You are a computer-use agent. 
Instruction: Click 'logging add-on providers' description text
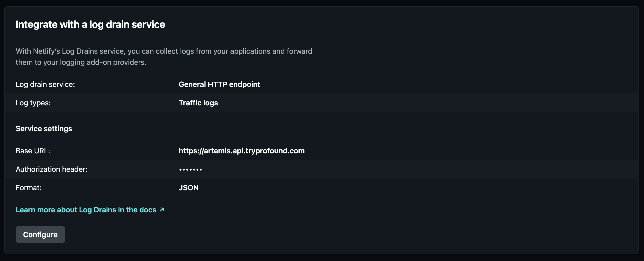tap(103, 62)
